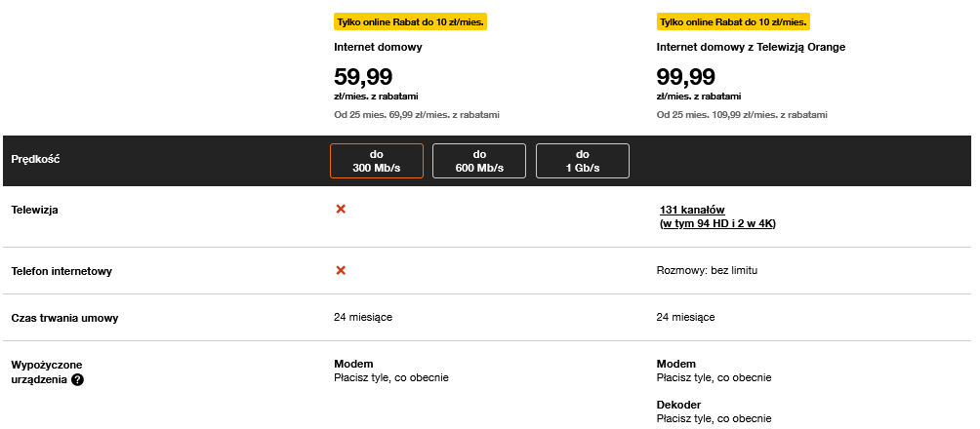Screen dimensions: 980x429
Task: Click the red X in the Telewizja row
Action: [341, 210]
